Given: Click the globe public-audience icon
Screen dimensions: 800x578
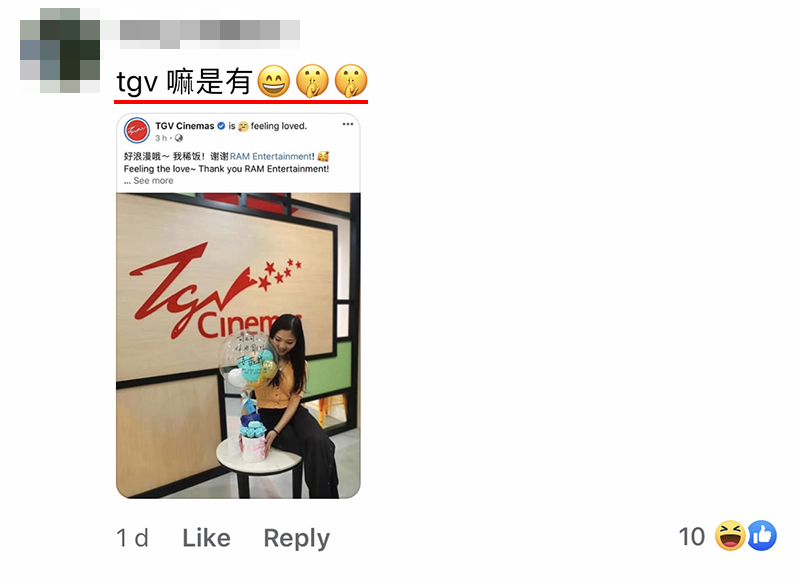Looking at the screenshot, I should [179, 138].
